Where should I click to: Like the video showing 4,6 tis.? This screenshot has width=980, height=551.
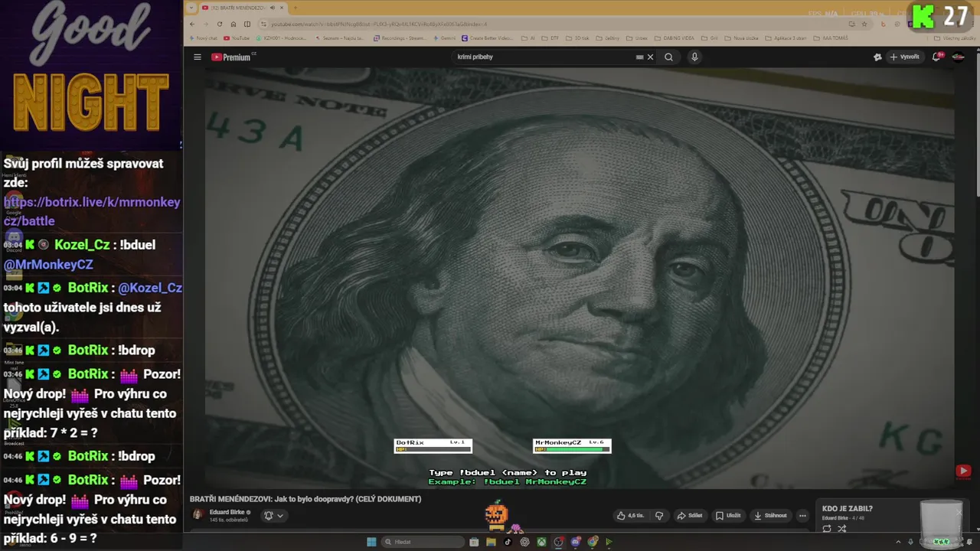coord(631,515)
